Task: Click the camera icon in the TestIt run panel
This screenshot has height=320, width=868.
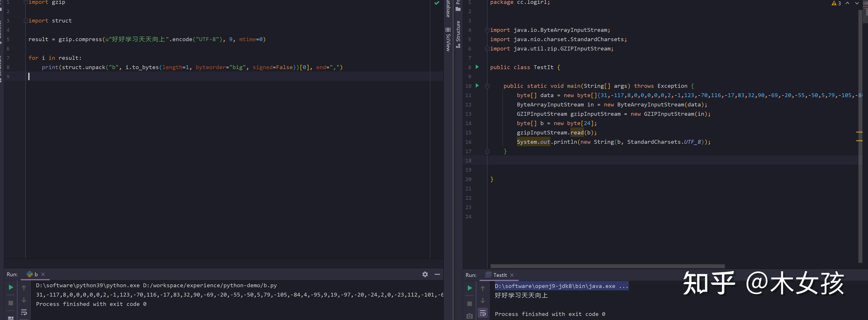Action: click(469, 316)
